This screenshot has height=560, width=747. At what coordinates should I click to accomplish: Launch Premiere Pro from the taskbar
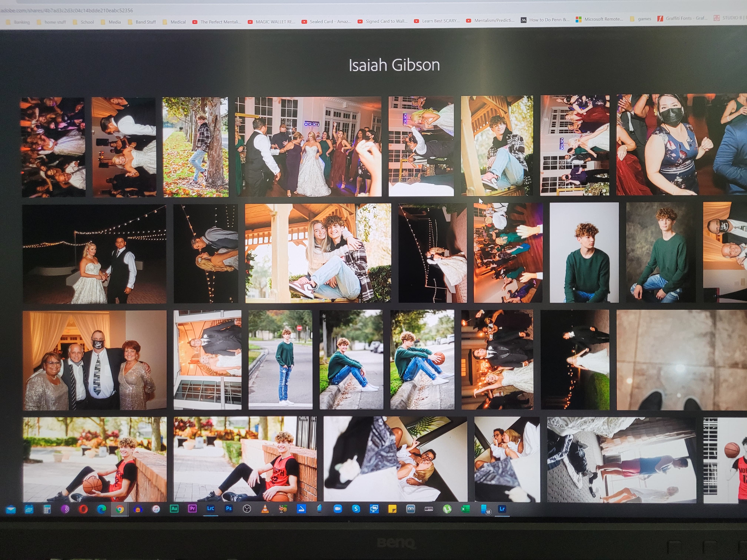192,508
